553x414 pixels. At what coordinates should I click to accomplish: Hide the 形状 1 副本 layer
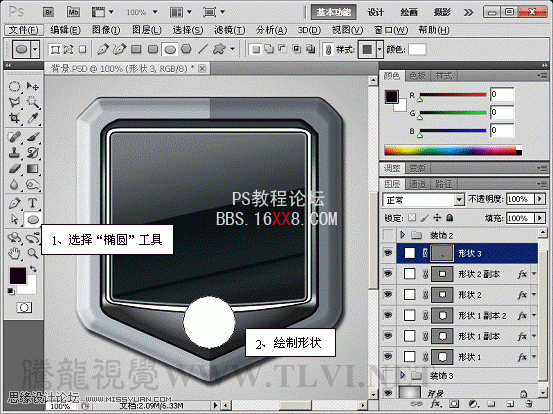[x=388, y=336]
